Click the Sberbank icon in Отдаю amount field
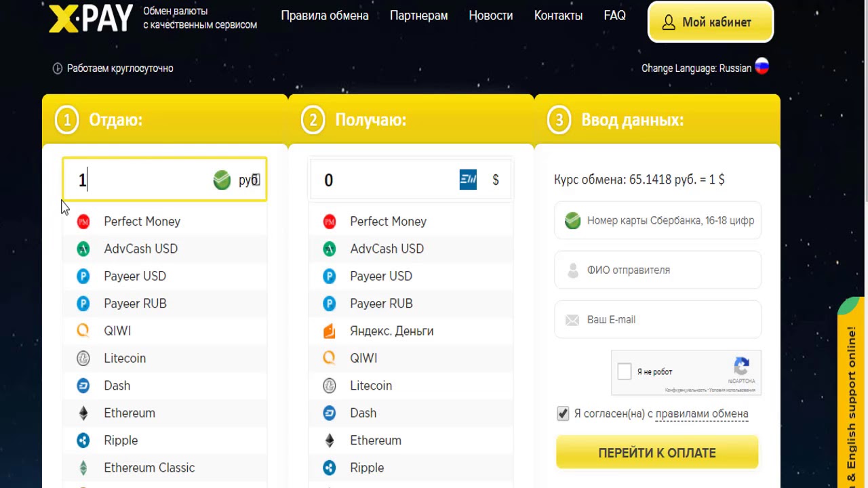This screenshot has height=488, width=868. tap(222, 180)
